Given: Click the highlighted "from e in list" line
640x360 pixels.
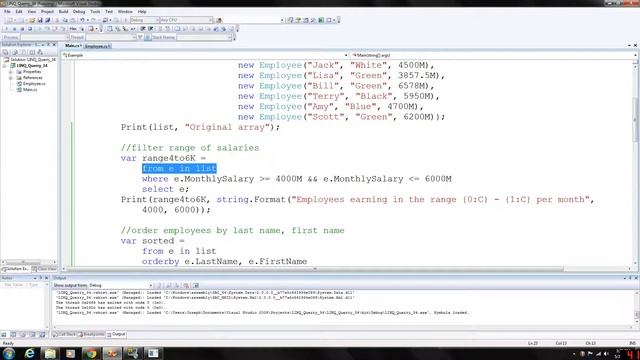Looking at the screenshot, I should [x=179, y=169].
